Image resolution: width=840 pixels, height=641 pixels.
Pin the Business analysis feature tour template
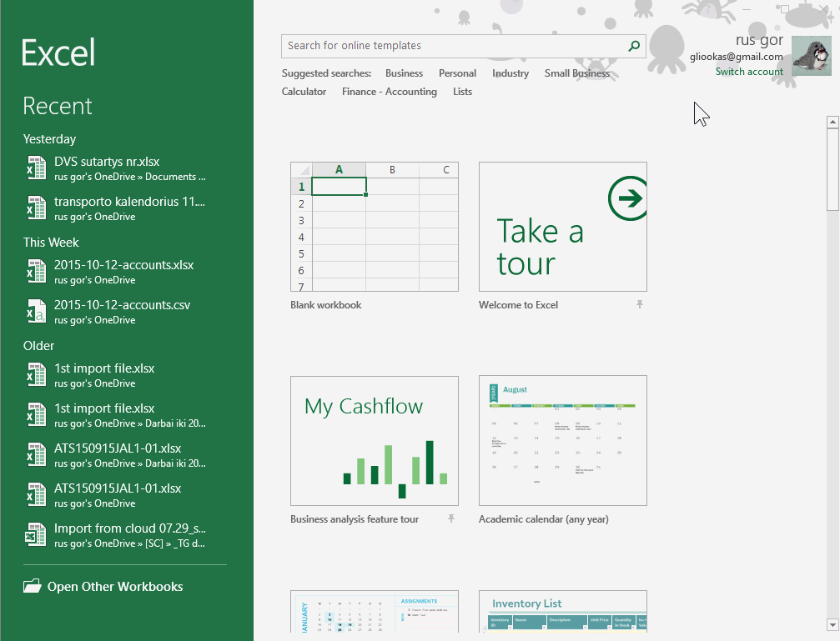pos(451,518)
